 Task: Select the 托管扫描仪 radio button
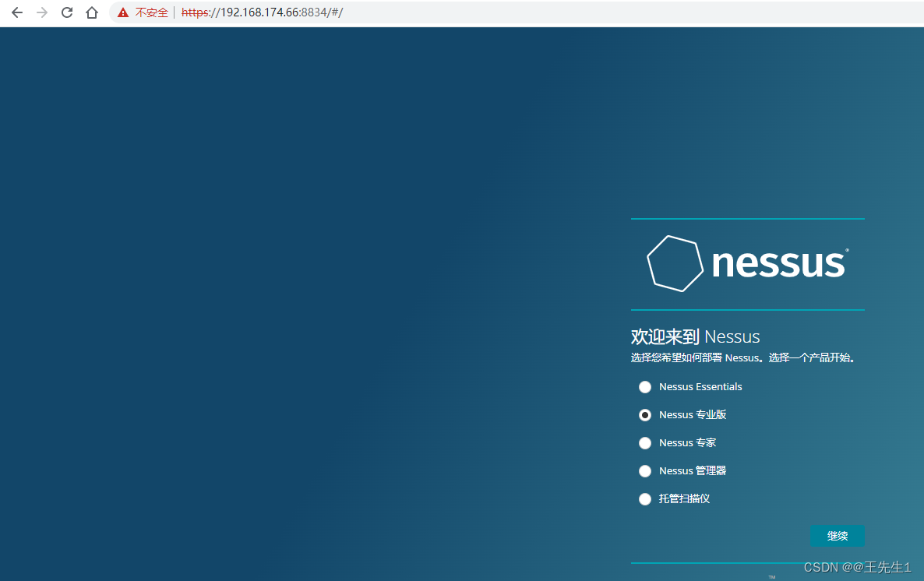coord(645,499)
